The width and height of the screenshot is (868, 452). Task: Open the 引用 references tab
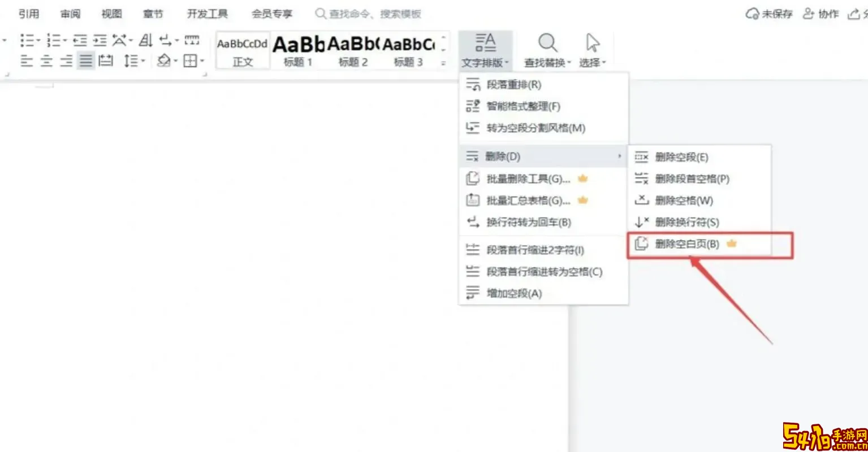pyautogui.click(x=29, y=14)
